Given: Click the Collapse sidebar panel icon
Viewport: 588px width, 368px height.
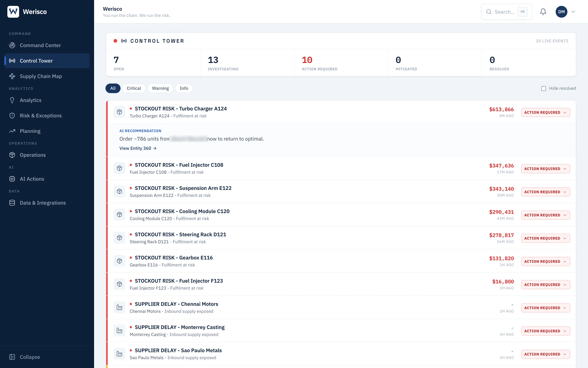Looking at the screenshot, I should coord(12,357).
